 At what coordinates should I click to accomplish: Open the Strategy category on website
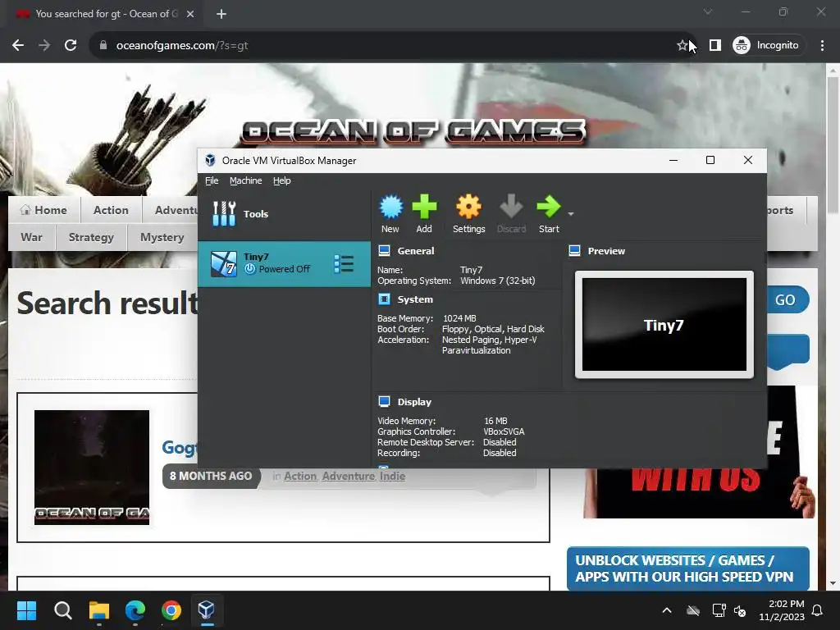point(91,237)
